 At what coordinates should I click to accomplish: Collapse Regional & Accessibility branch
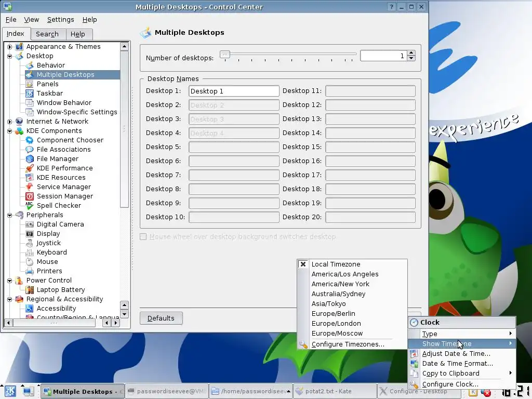(9, 299)
